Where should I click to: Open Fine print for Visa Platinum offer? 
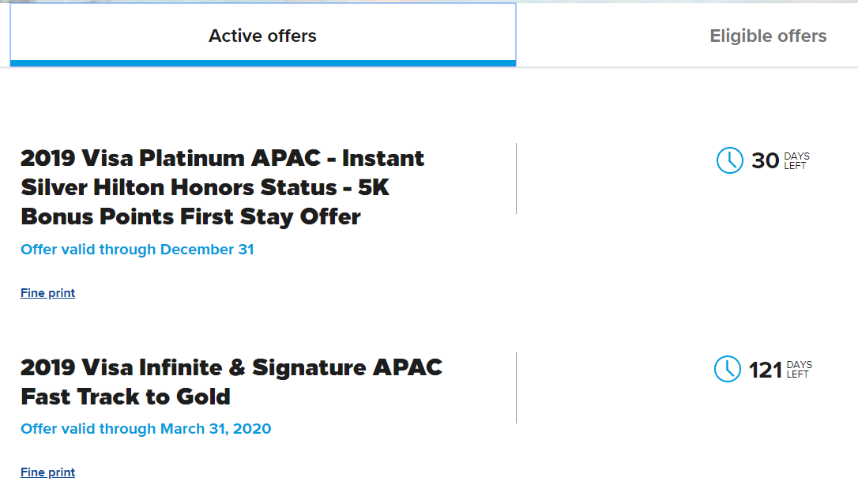coord(47,293)
